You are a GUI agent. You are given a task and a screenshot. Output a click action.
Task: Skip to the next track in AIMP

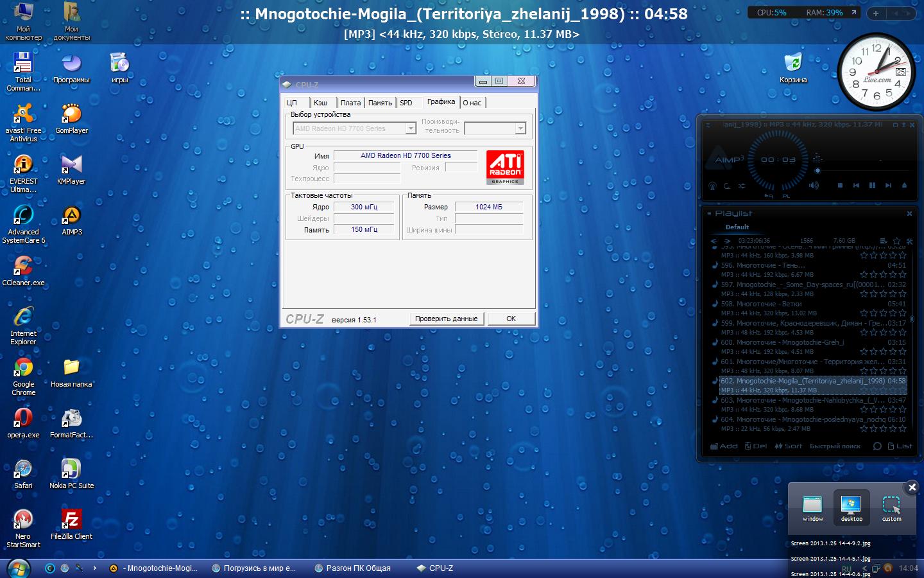[x=888, y=185]
